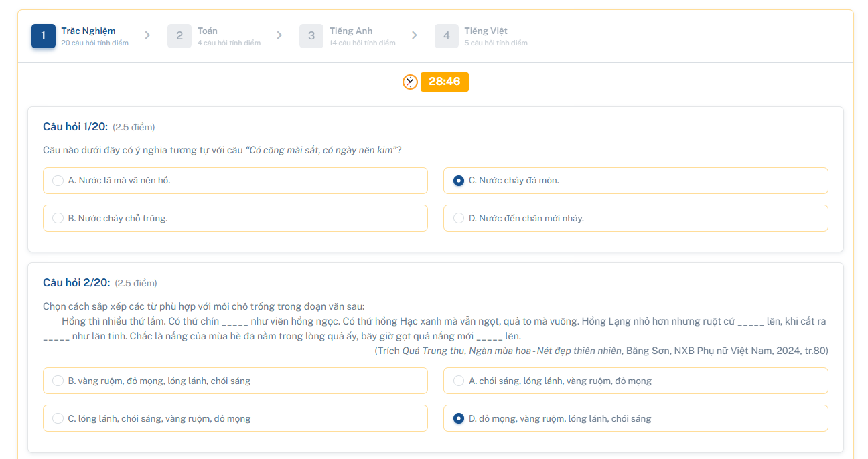The width and height of the screenshot is (868, 459).
Task: Go to the Tiếng Việt section tab
Action: point(486,31)
